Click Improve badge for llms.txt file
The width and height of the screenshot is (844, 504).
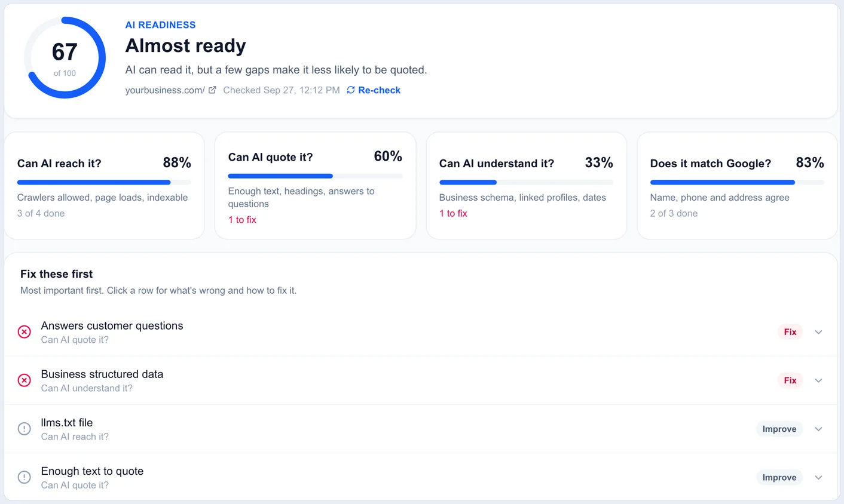[x=779, y=429]
